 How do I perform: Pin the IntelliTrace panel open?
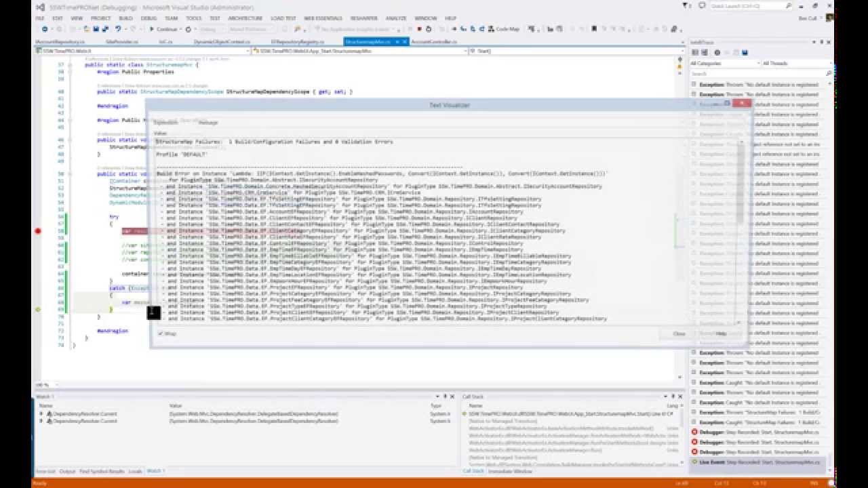tap(821, 42)
